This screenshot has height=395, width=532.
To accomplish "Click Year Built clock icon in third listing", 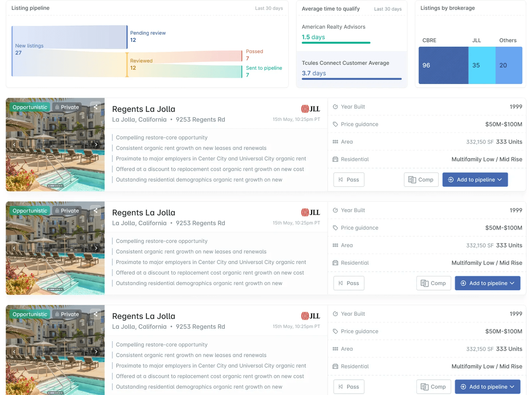I will pos(335,314).
